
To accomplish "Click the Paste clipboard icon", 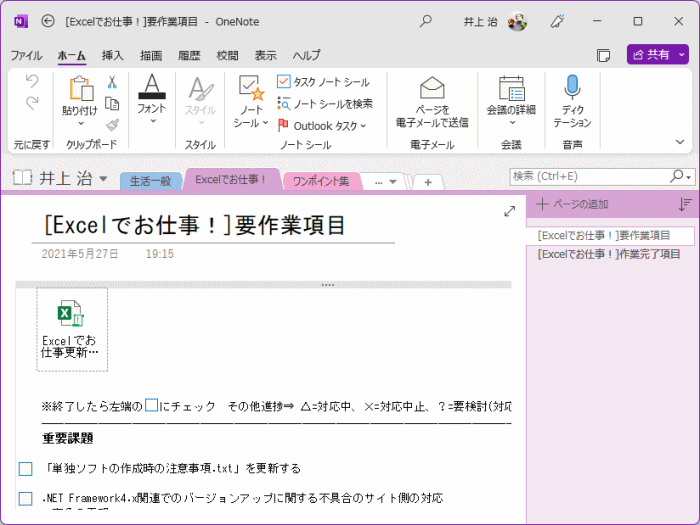I will 80,88.
